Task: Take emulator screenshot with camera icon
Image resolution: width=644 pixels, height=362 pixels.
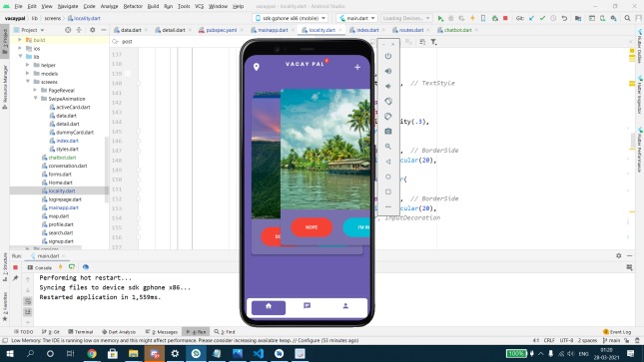Action: click(388, 132)
